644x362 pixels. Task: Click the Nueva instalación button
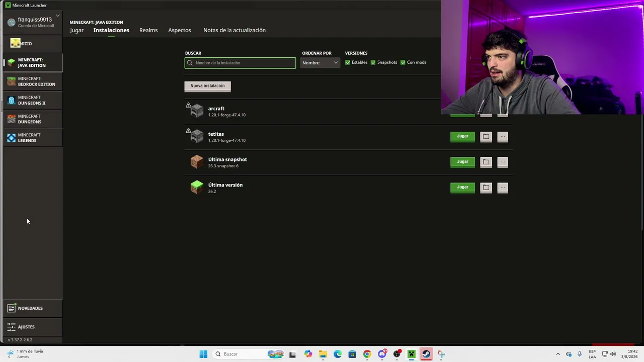coord(207,86)
